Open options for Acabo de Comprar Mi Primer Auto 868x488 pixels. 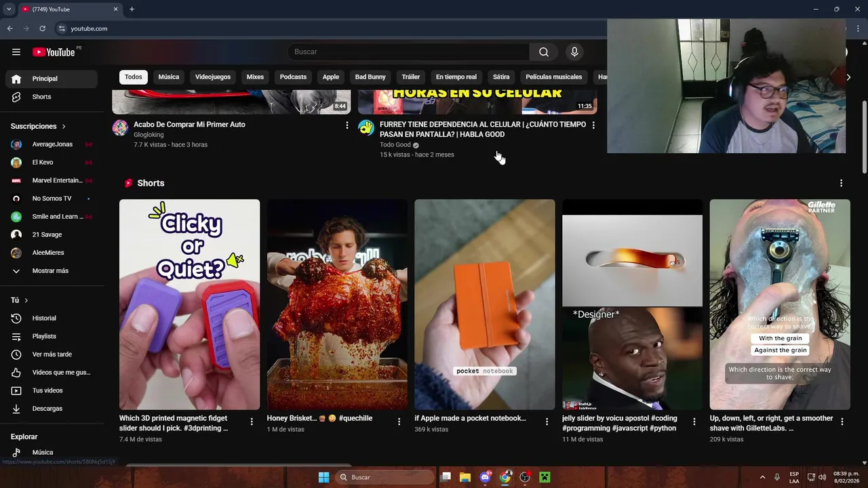pyautogui.click(x=347, y=125)
